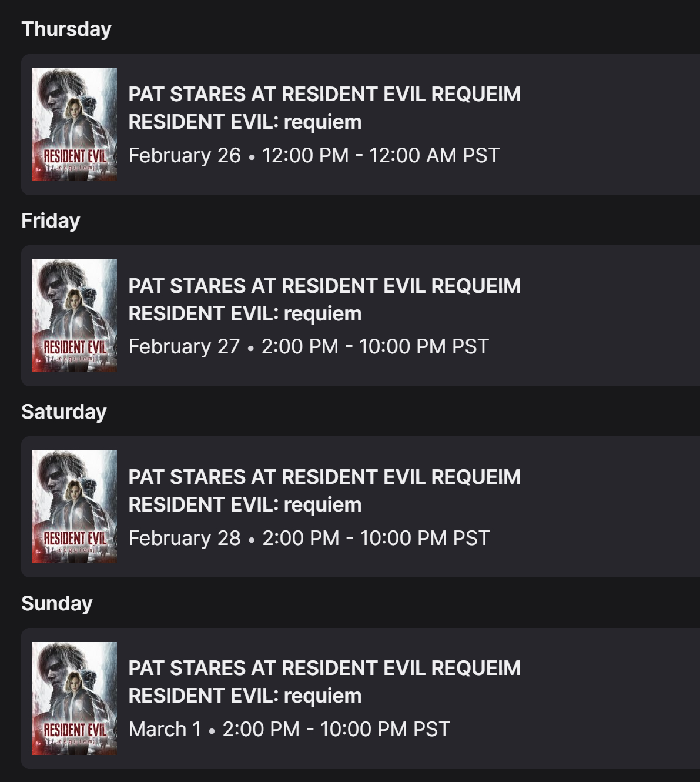This screenshot has height=782, width=700.
Task: Click Friday's Resident Evil requiem box art
Action: pyautogui.click(x=75, y=316)
